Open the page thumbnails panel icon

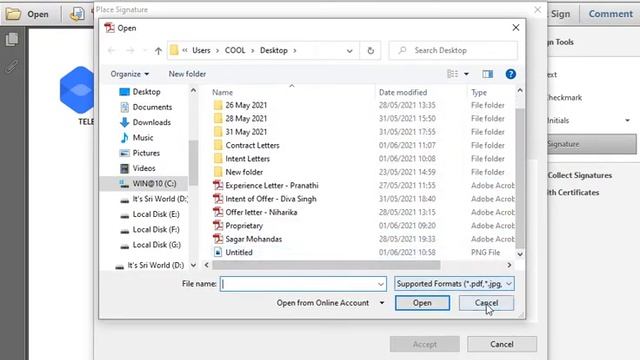[12, 39]
